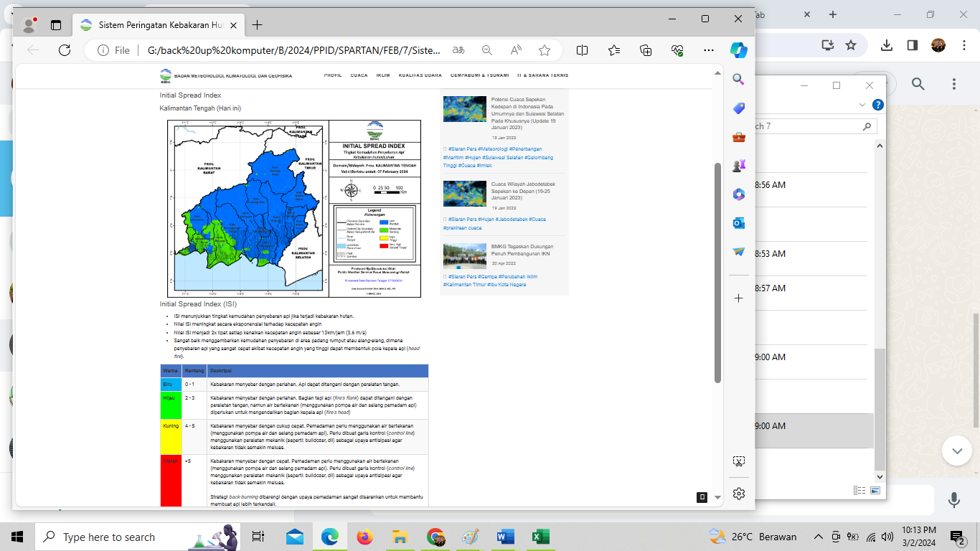Open sidebar Outlook icon
Viewport: 980px width, 551px height.
739,223
